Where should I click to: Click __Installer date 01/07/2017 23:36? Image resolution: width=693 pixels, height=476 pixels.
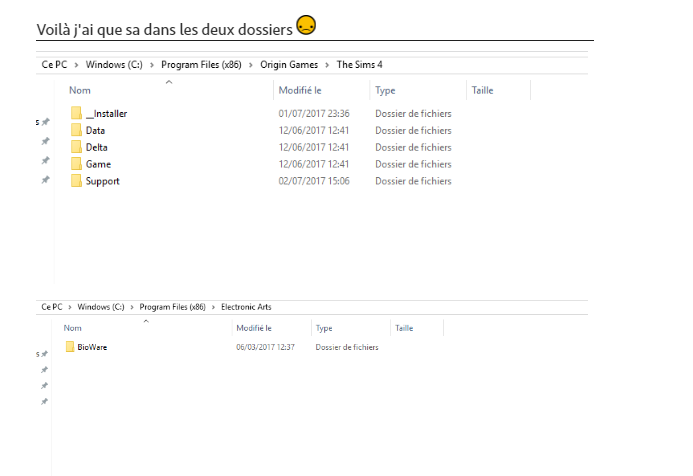(x=314, y=114)
